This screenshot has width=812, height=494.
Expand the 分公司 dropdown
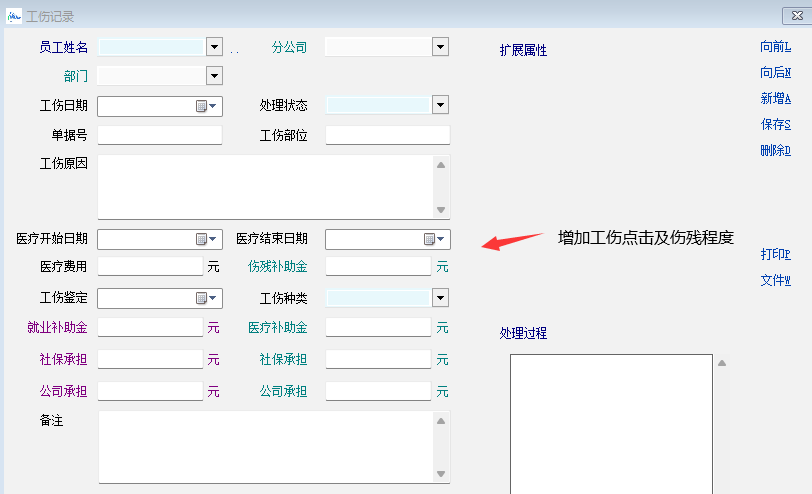coord(440,46)
